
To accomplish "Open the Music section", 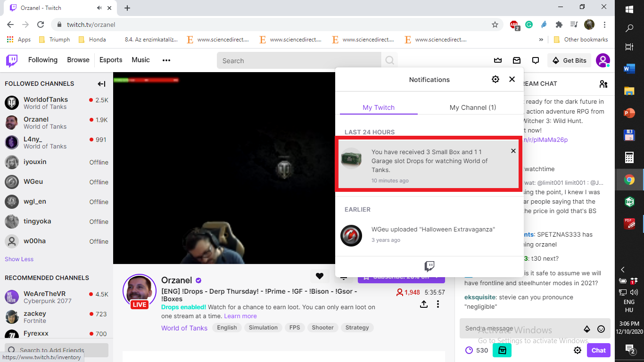I will point(140,60).
